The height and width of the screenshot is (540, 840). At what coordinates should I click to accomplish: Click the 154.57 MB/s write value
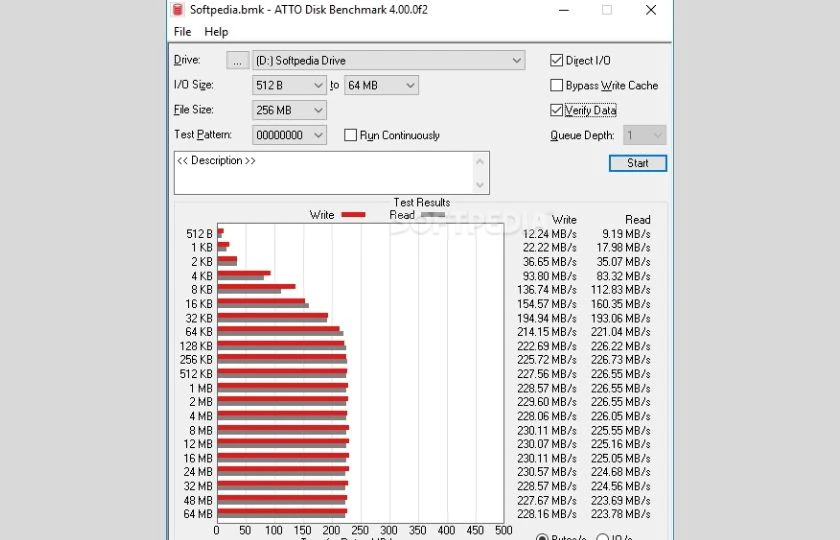[546, 304]
